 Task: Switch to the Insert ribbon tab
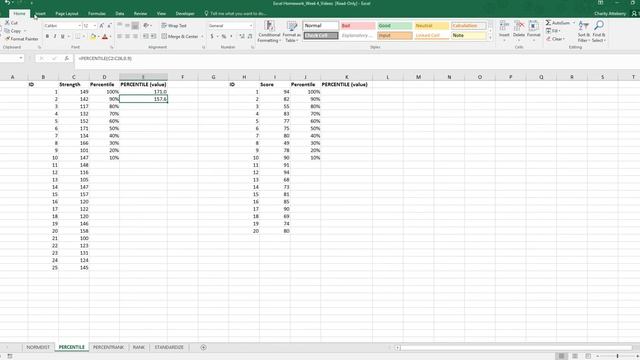[40, 13]
